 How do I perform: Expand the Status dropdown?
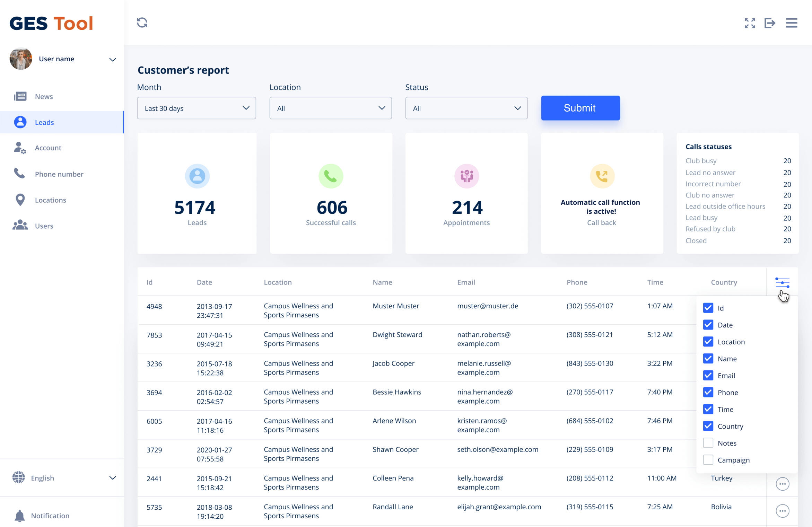[466, 108]
